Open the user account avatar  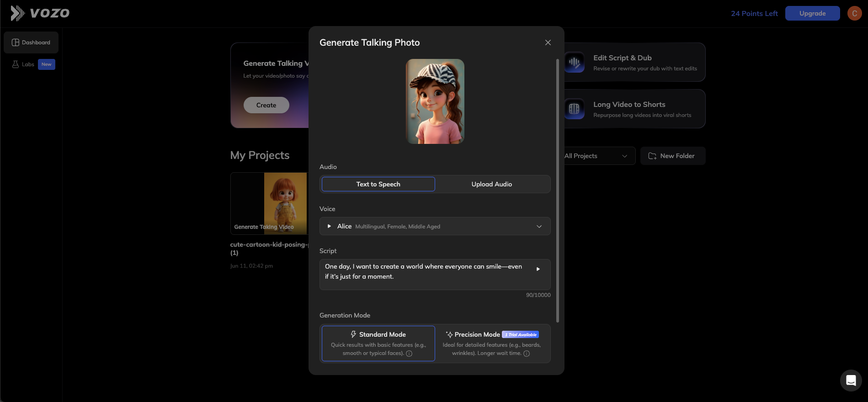[854, 13]
